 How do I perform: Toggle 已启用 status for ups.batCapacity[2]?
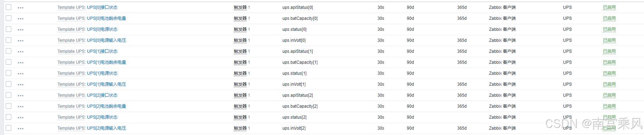(x=609, y=106)
